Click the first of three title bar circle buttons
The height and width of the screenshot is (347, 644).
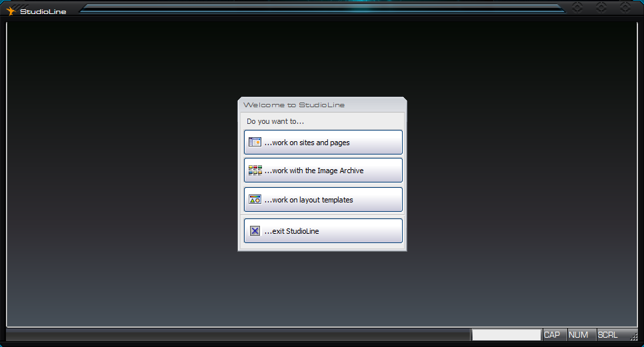577,7
